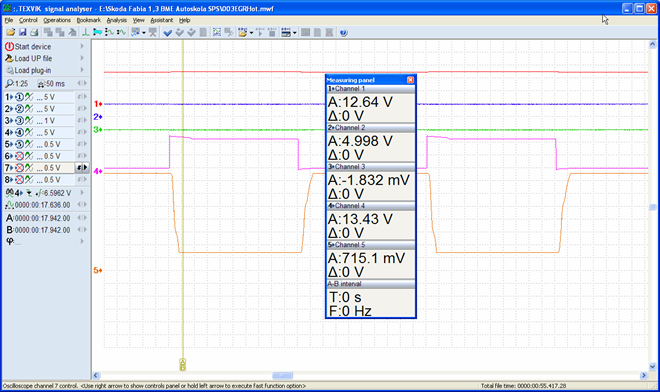Image resolution: width=660 pixels, height=392 pixels.
Task: Save file using the floppy disk icon
Action: [22, 32]
